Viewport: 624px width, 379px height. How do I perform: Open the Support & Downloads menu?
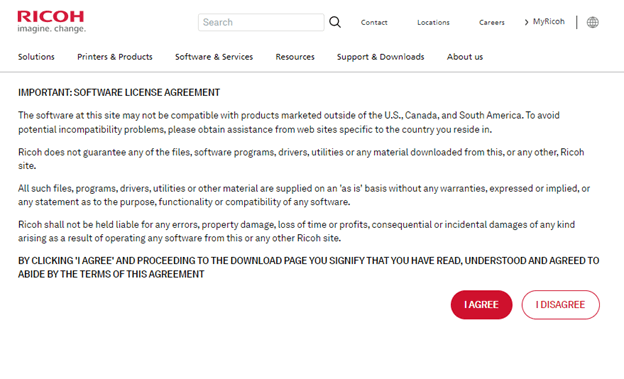[380, 57]
